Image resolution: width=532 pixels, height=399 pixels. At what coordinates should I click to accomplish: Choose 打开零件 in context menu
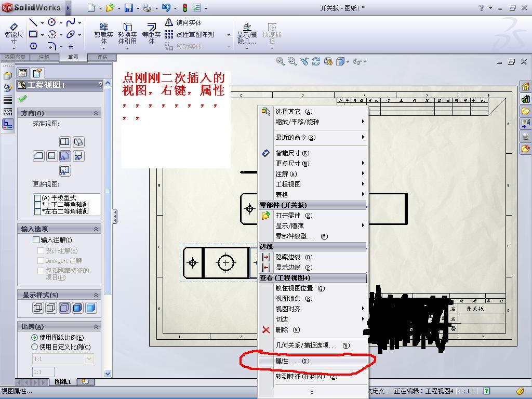click(x=313, y=216)
